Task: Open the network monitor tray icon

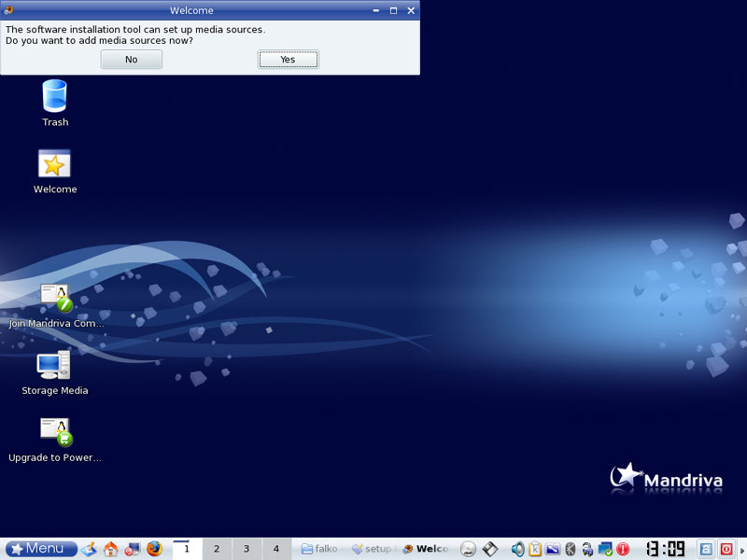Action: (605, 549)
